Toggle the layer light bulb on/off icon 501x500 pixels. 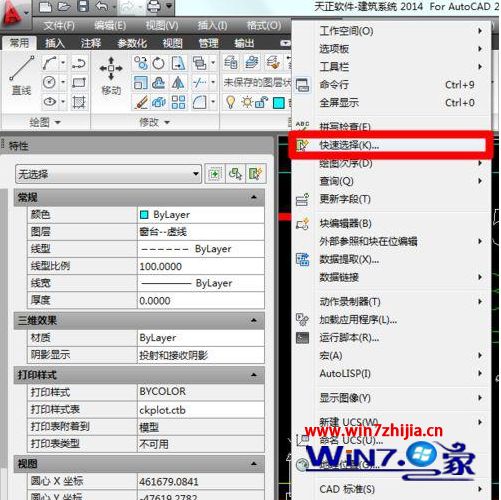tap(230, 102)
